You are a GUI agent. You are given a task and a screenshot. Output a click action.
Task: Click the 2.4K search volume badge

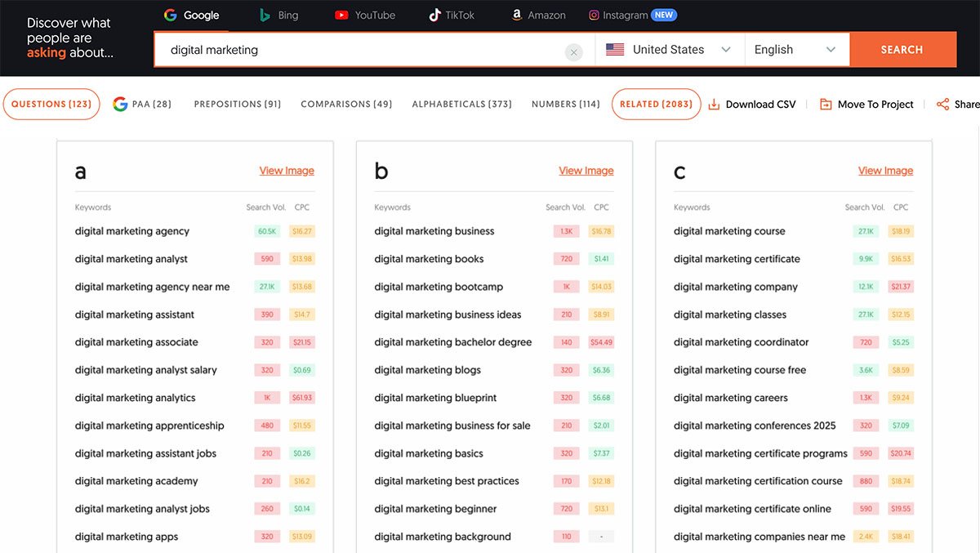(866, 537)
